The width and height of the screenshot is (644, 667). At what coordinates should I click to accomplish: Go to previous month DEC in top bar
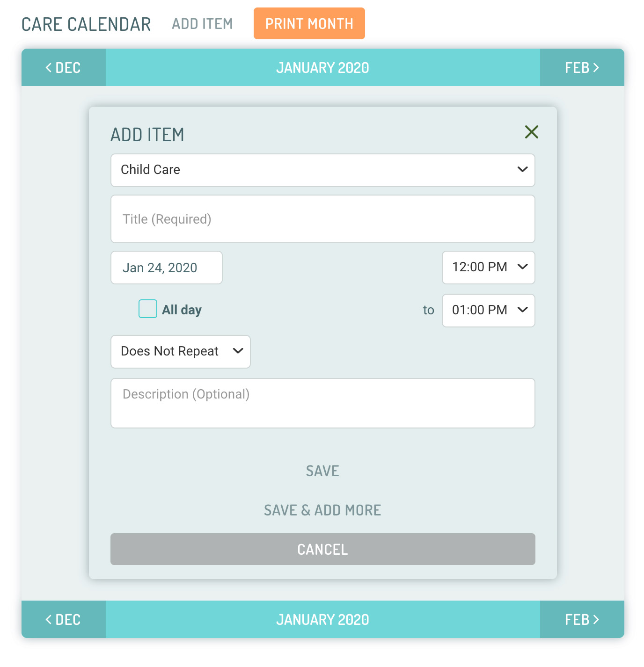point(64,67)
